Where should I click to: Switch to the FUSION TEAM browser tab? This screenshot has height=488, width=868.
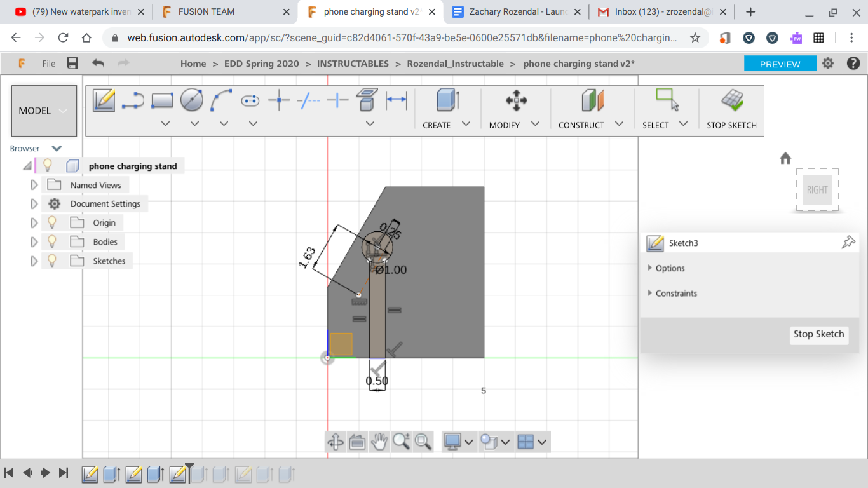[x=224, y=11]
